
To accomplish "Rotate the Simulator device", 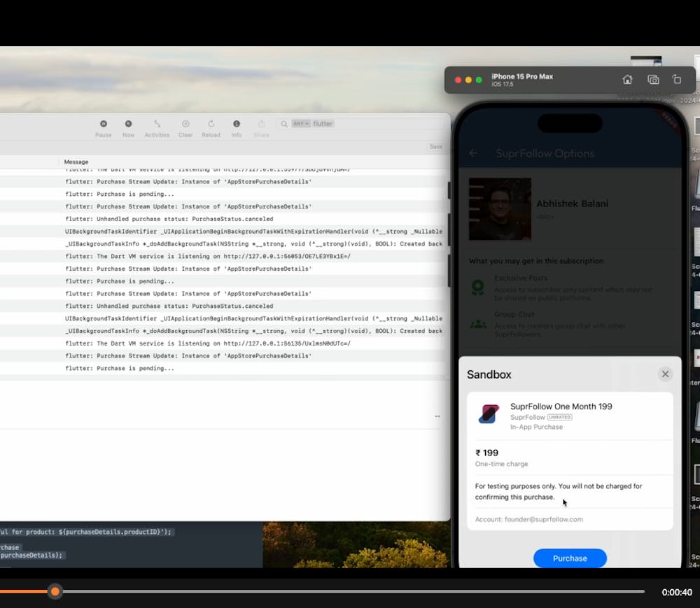I will coord(677,79).
